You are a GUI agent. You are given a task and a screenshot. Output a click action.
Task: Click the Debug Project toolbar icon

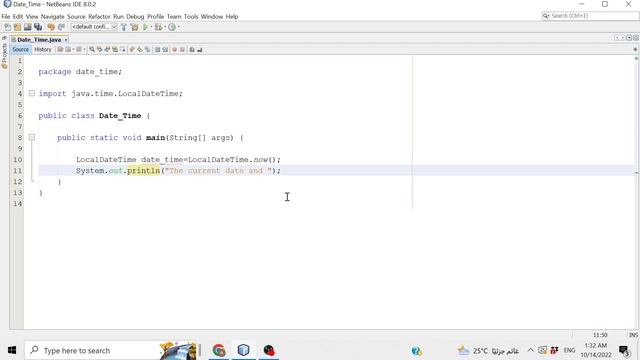coord(158,27)
